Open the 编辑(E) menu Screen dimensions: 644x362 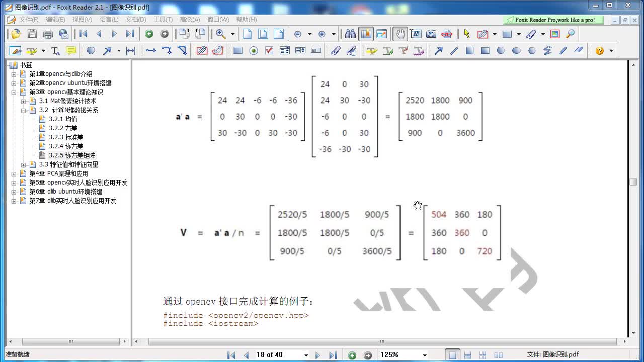click(x=55, y=20)
